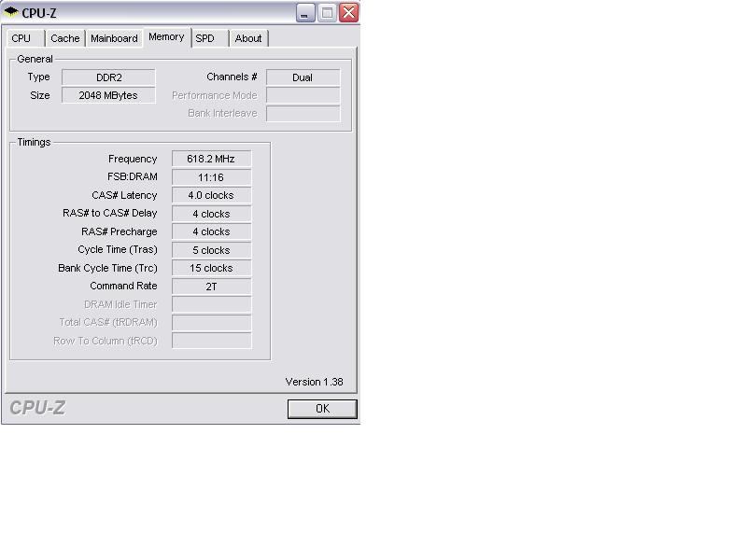Click the CPU-Z window title text
This screenshot has width=747, height=560.
(x=39, y=13)
